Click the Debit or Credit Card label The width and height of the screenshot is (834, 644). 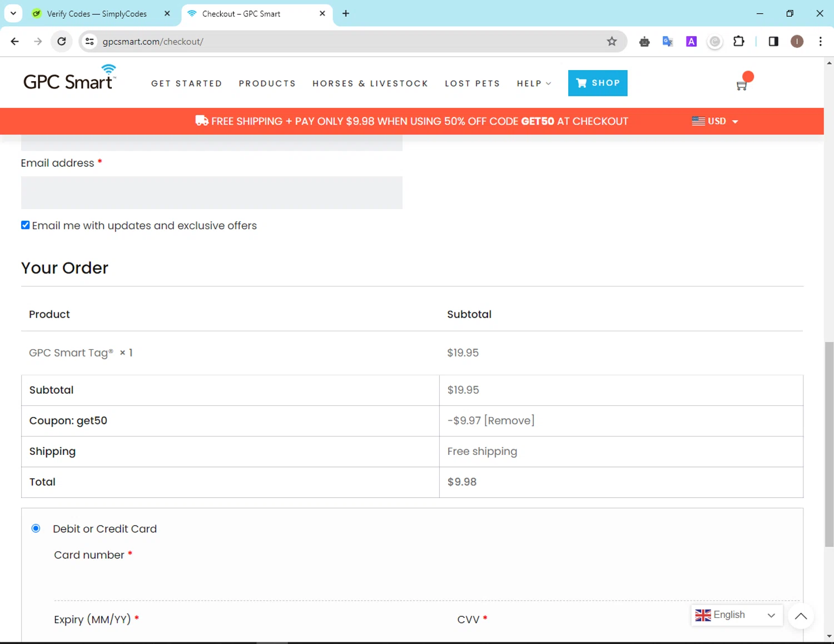coord(105,529)
